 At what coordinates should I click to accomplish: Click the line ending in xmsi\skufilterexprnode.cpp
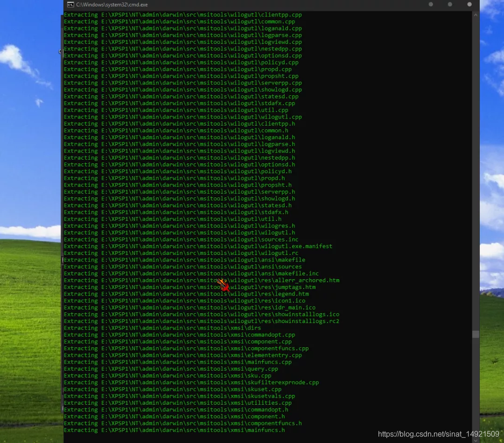(x=191, y=383)
